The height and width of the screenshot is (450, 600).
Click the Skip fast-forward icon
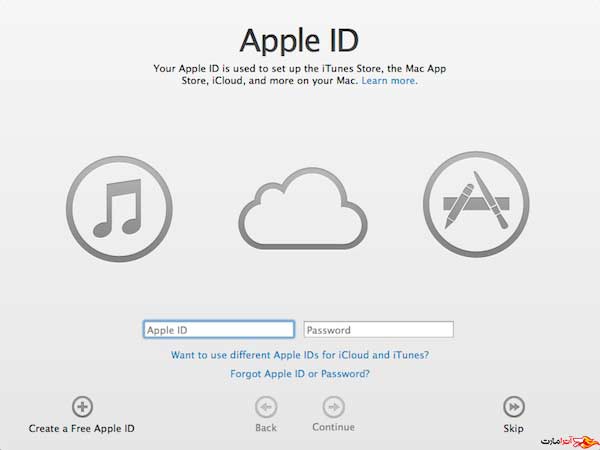click(x=514, y=407)
